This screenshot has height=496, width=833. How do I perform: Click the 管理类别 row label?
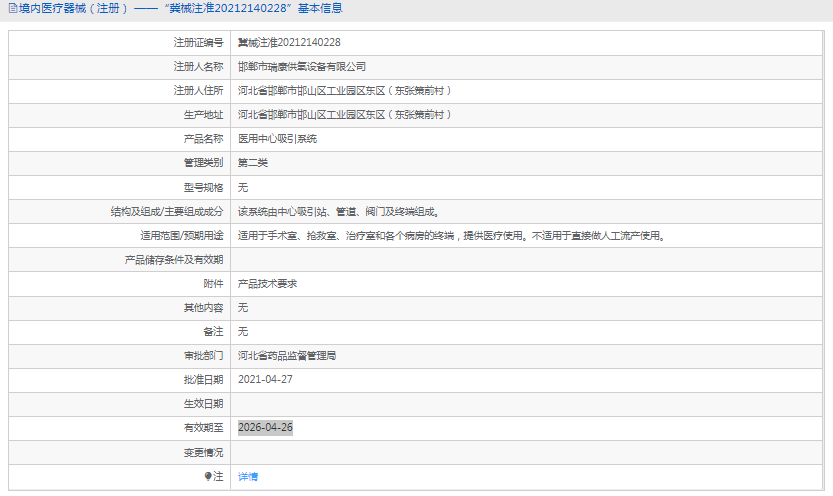(203, 163)
